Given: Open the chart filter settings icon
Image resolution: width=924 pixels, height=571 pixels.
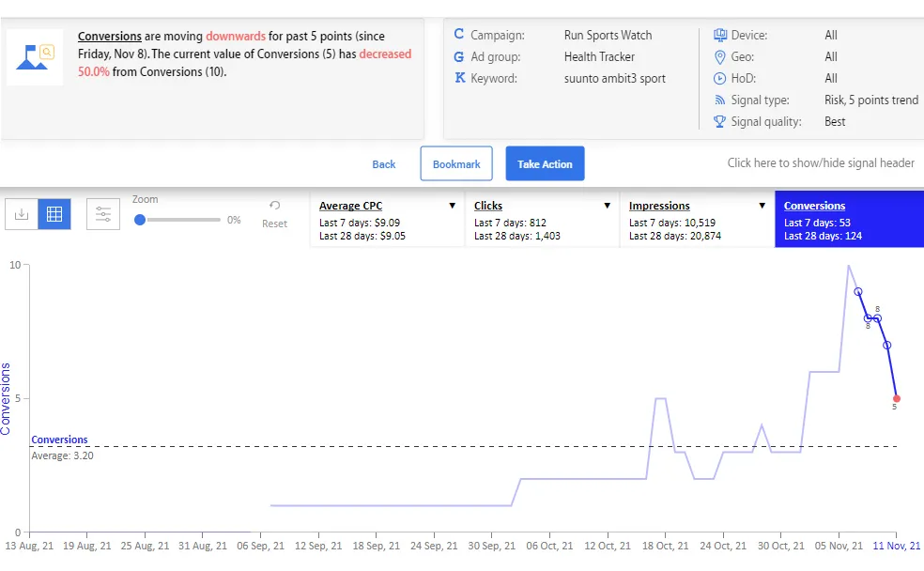Looking at the screenshot, I should [x=103, y=214].
